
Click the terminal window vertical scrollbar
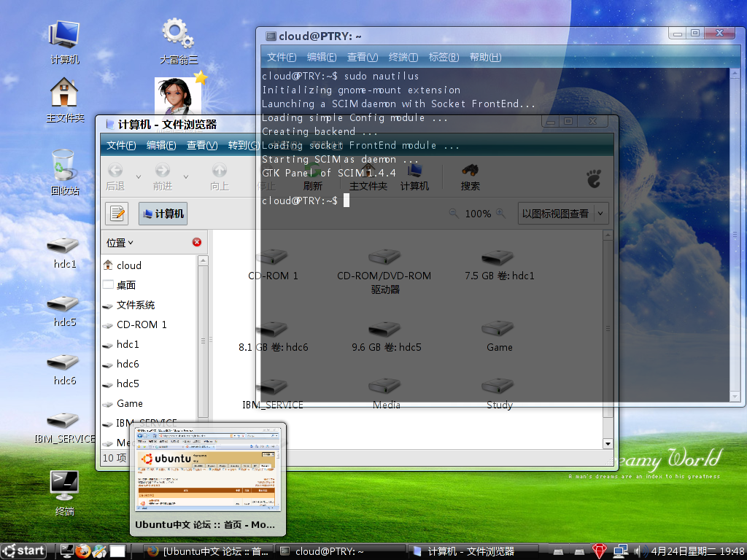pos(735,236)
